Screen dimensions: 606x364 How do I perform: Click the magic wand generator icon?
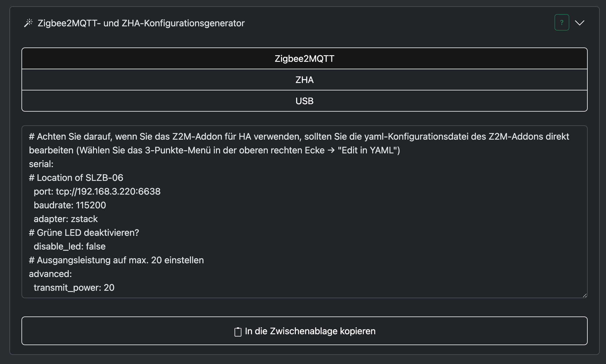pos(28,23)
